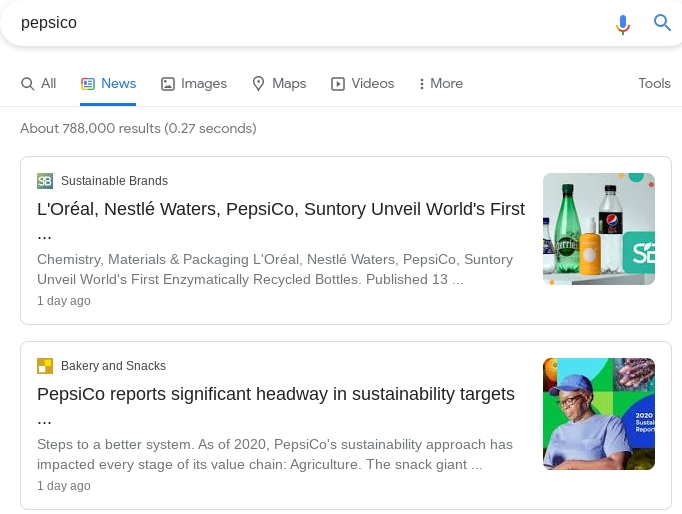Click the Bakery and Snacks source name

coord(113,366)
